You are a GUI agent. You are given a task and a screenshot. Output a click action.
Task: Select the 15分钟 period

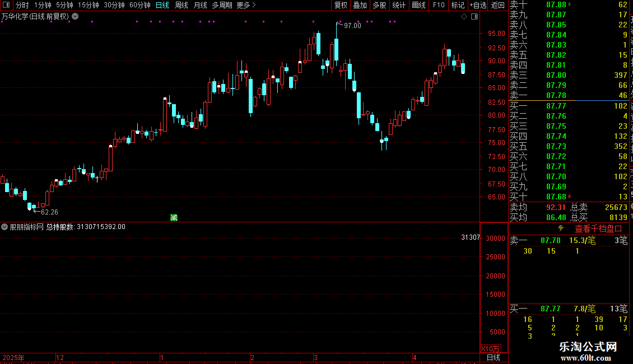click(x=89, y=5)
